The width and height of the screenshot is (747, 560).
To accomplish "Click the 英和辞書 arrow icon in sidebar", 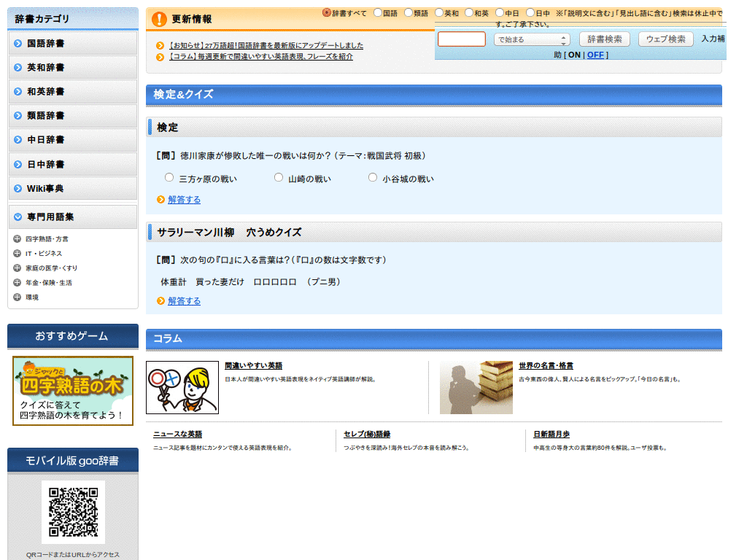I will coord(18,68).
